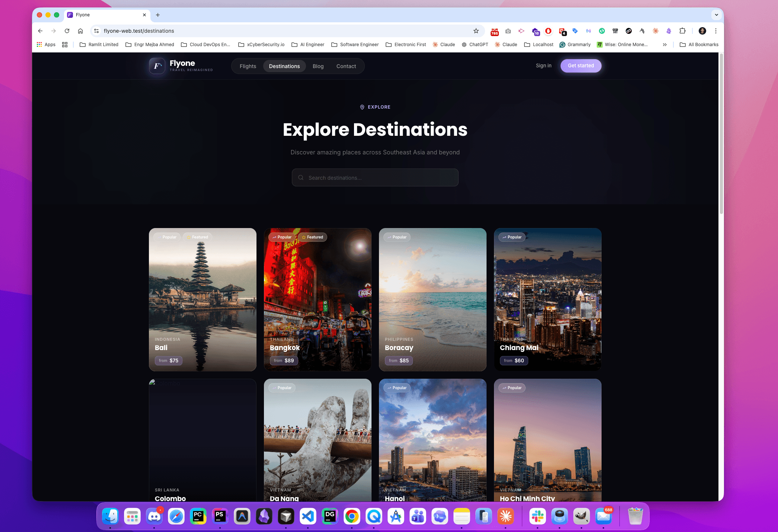Viewport: 778px width, 532px height.
Task: Open PyCharm from the dock
Action: (198, 516)
